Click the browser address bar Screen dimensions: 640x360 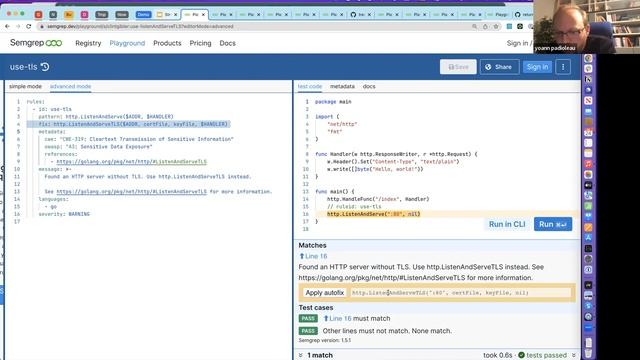click(253, 27)
